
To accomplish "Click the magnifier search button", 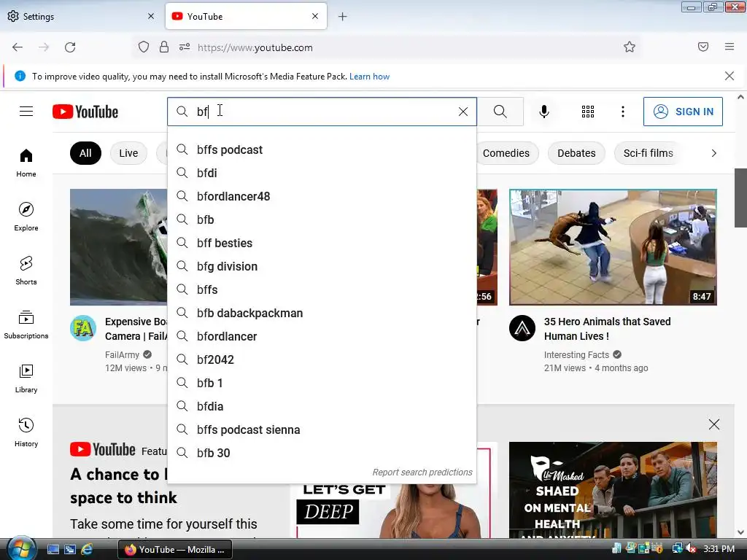I will (500, 112).
